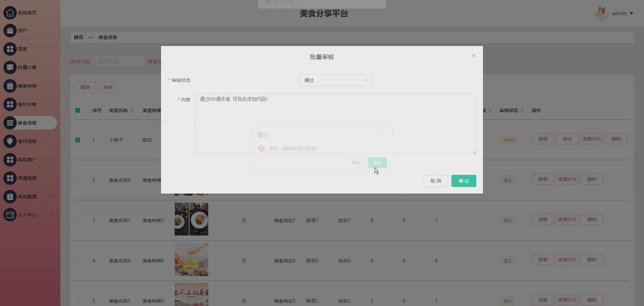Click the 确定 confirm button in dialog

[464, 181]
